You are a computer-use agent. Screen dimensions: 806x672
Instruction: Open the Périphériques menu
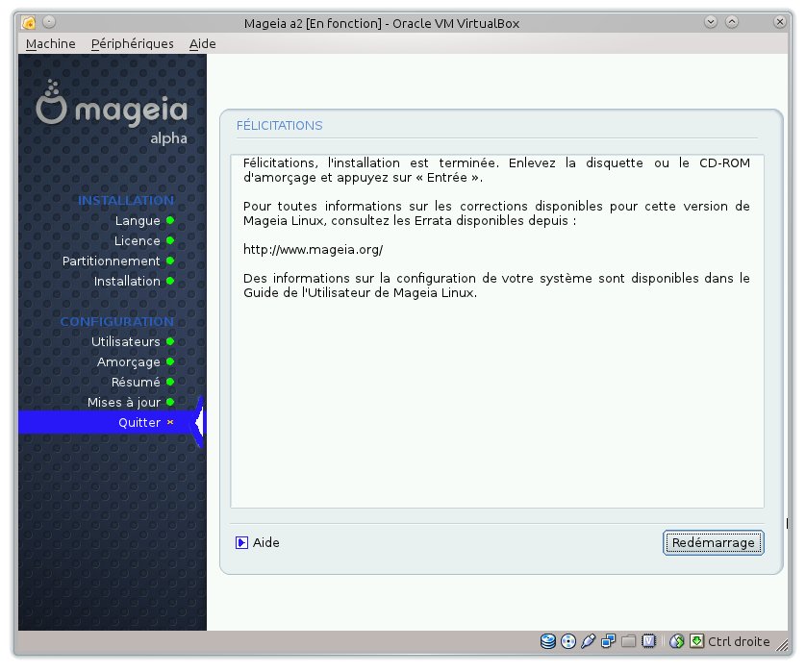coord(132,43)
